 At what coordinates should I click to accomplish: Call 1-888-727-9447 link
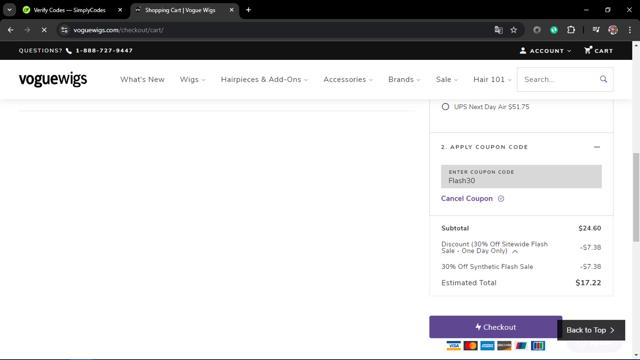click(x=104, y=51)
